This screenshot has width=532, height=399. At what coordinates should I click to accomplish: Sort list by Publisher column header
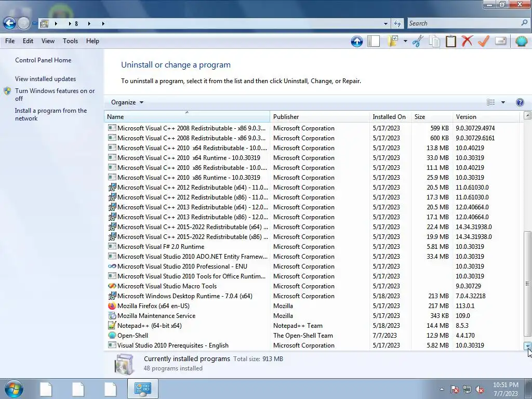(320, 117)
